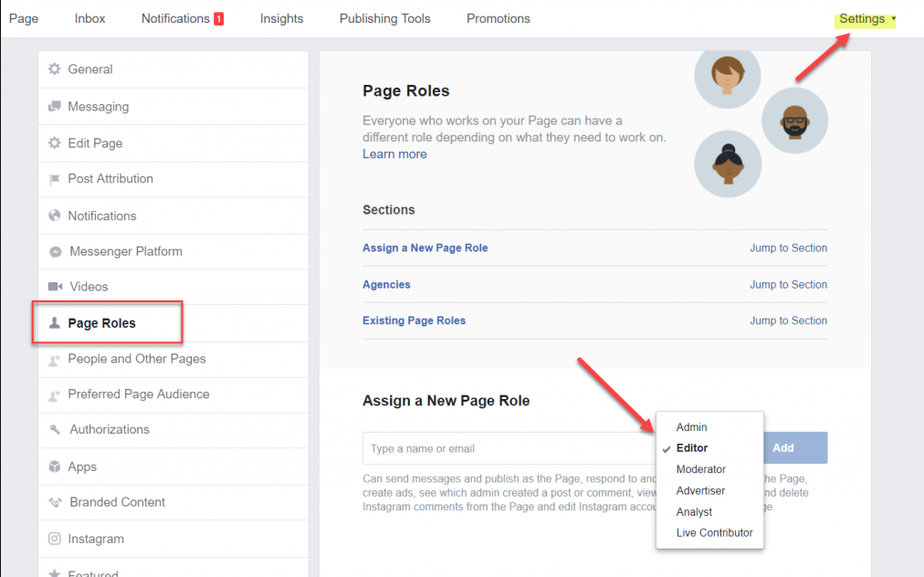
Task: Choose Admin from the role dropdown
Action: pyautogui.click(x=691, y=427)
